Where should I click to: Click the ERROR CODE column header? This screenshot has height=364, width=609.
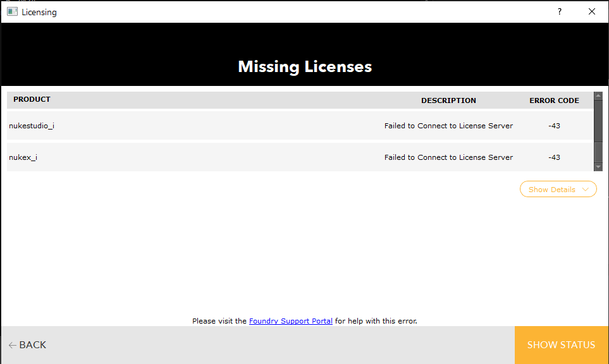554,100
